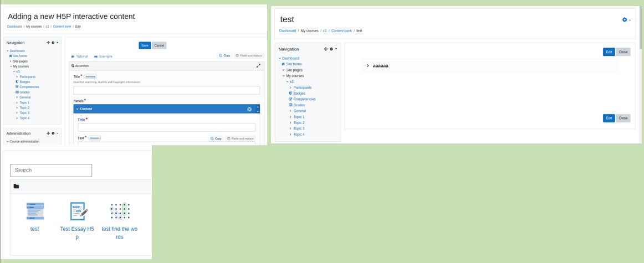
Task: Click the Grades table icon on the H5P editing page
Action: (x=17, y=92)
